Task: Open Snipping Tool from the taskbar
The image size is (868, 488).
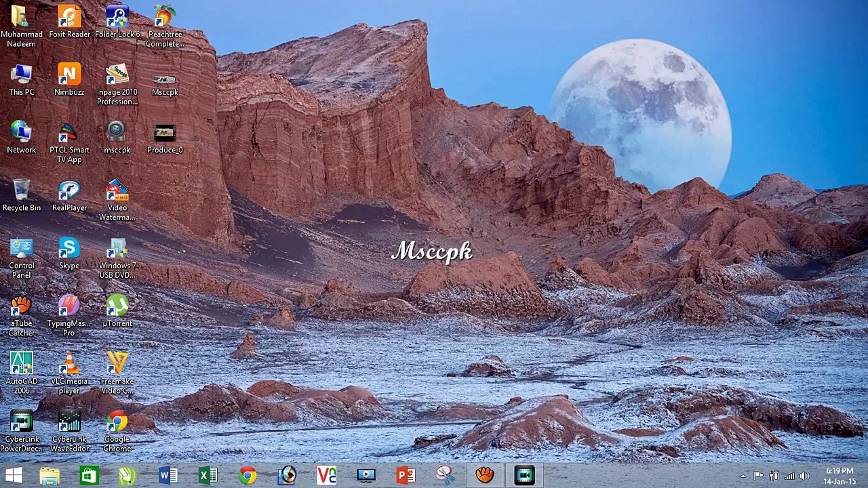Action: pyautogui.click(x=445, y=475)
